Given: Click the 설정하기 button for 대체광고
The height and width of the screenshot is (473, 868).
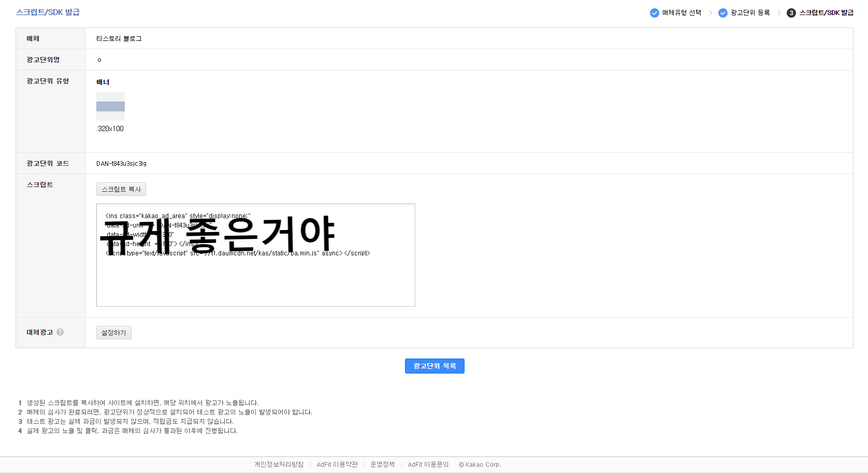Looking at the screenshot, I should click(x=114, y=333).
